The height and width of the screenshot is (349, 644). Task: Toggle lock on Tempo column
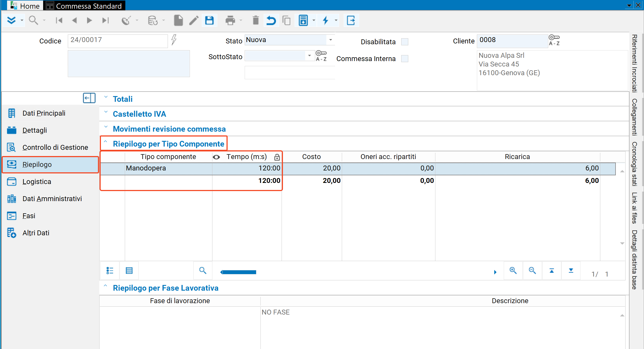(277, 157)
